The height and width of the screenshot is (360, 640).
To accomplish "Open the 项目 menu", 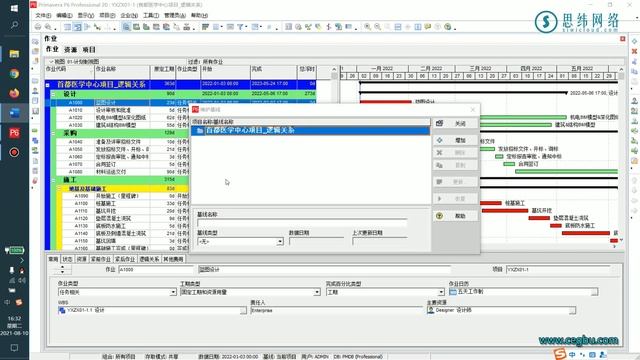I will 107,16.
